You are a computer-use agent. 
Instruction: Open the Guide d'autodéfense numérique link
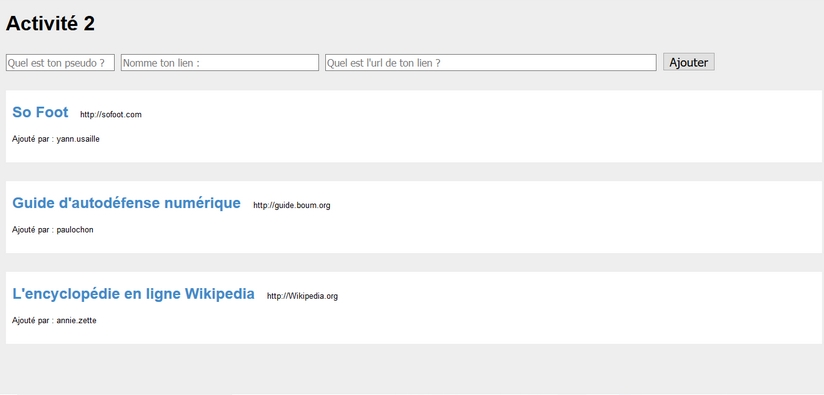(x=126, y=203)
